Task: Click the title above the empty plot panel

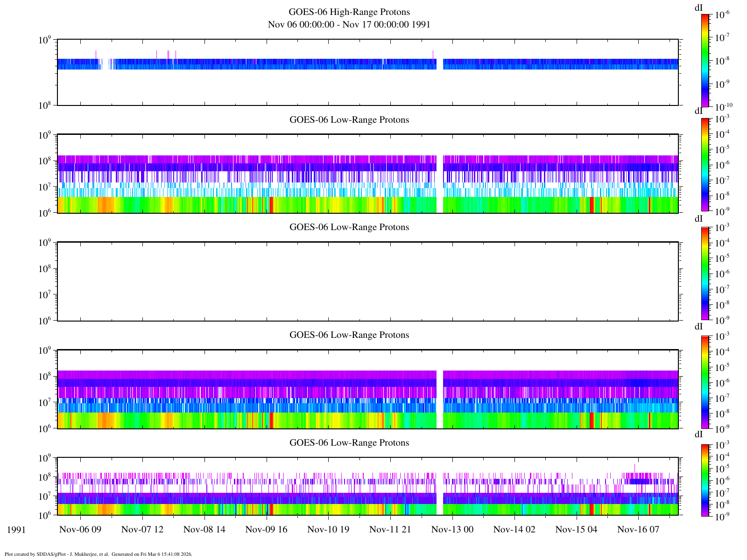Action: 349,227
